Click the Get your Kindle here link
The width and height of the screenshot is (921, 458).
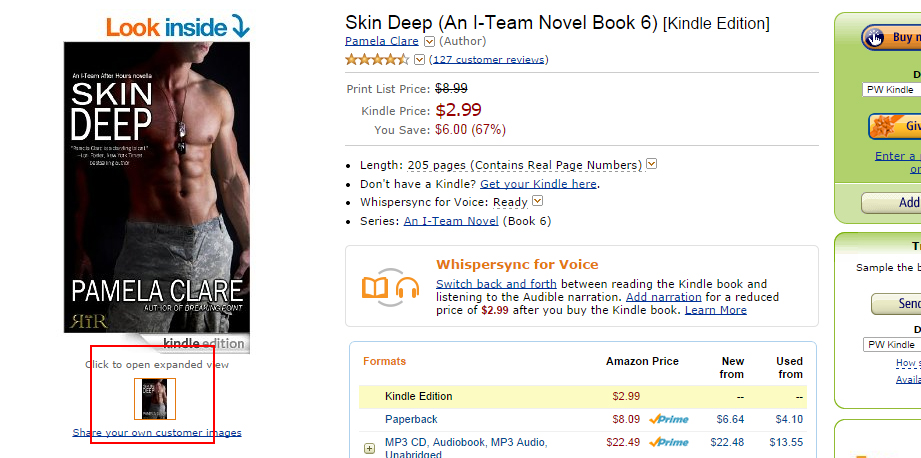pos(538,184)
